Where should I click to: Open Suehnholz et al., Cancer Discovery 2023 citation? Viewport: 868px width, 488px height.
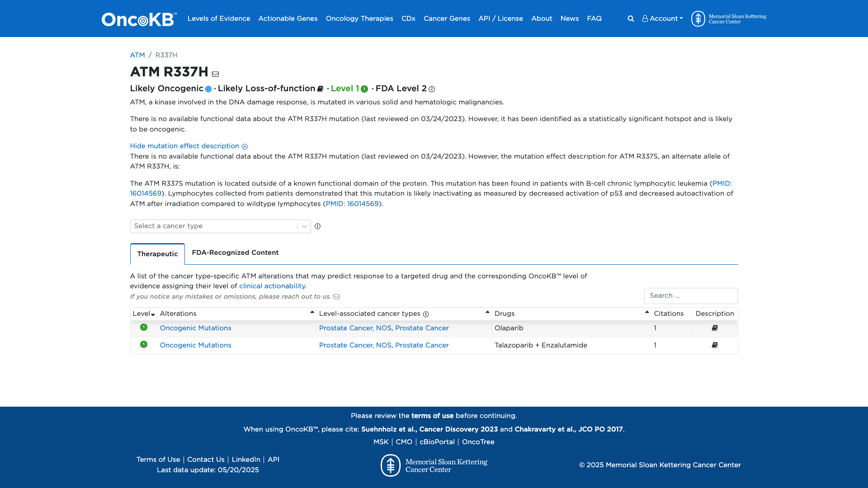[x=429, y=429]
